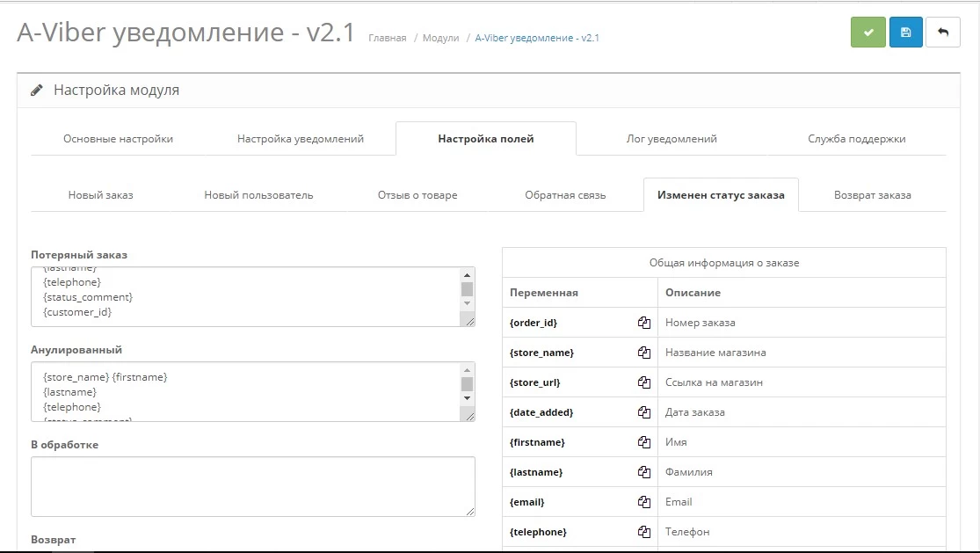Copy the {store_url} variable

point(643,382)
